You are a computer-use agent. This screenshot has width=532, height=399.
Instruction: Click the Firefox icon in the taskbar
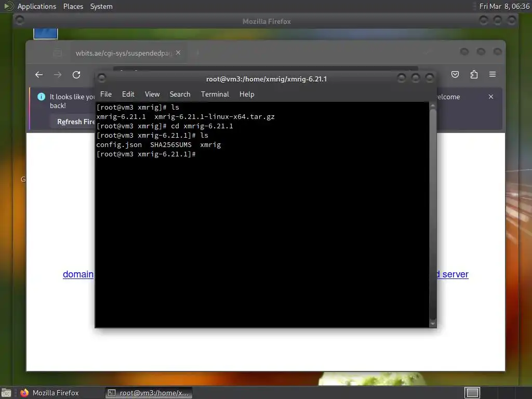coord(24,393)
